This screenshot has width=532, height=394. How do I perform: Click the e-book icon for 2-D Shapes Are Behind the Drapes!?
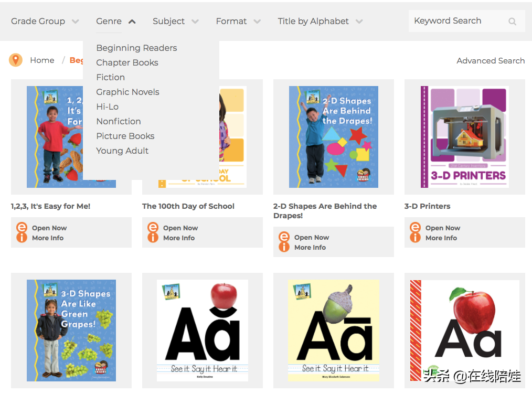pos(284,237)
